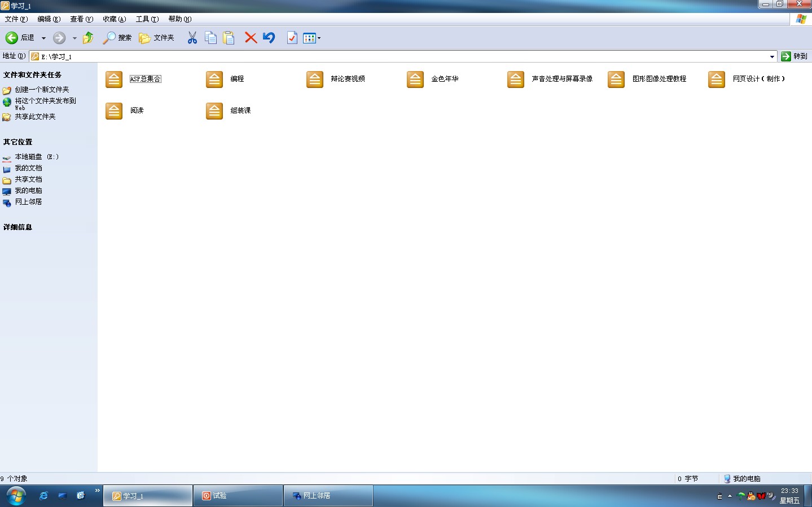Go to 我的电脑 link in sidebar
812x507 pixels.
(28, 191)
